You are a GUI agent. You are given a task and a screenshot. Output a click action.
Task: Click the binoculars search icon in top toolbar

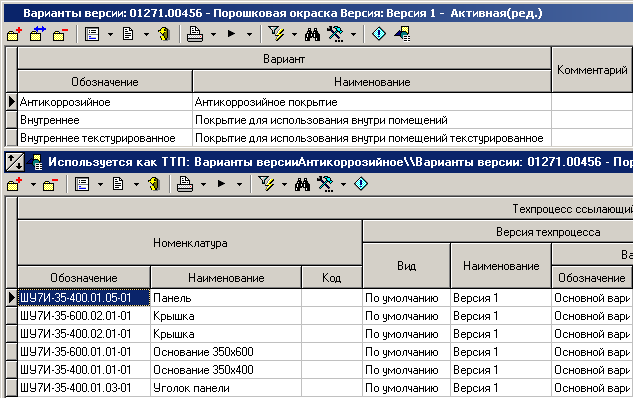click(x=312, y=34)
